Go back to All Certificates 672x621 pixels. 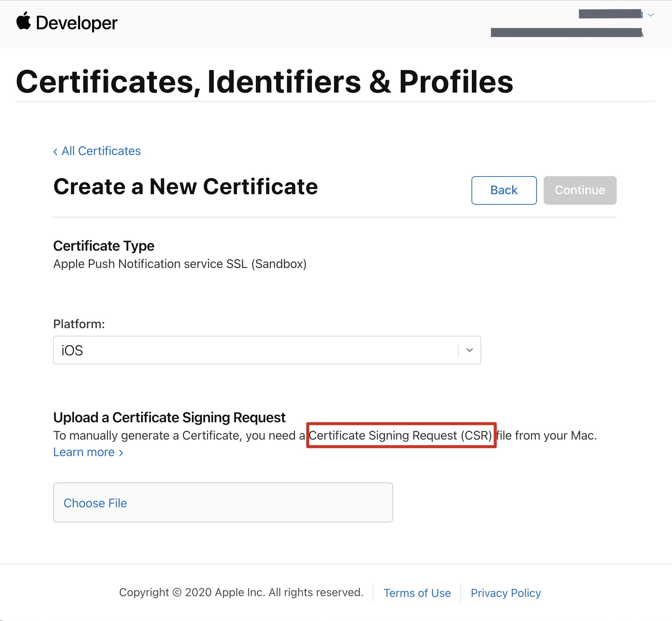click(x=97, y=151)
